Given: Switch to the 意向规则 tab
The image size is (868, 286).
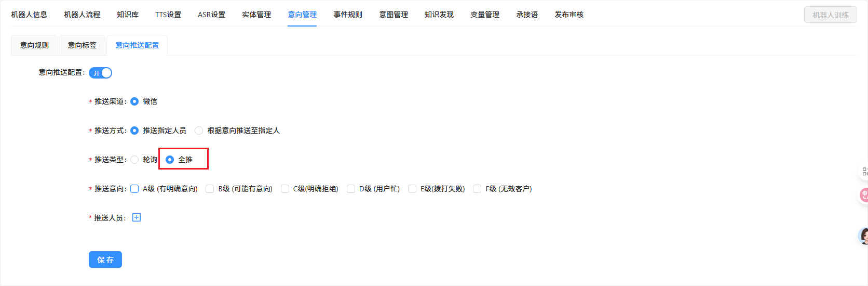Looking at the screenshot, I should pyautogui.click(x=34, y=45).
